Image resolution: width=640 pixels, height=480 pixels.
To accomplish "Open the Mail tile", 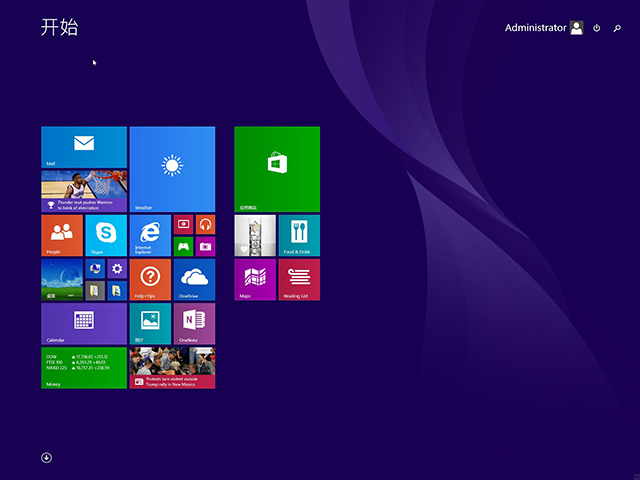I will point(84,147).
